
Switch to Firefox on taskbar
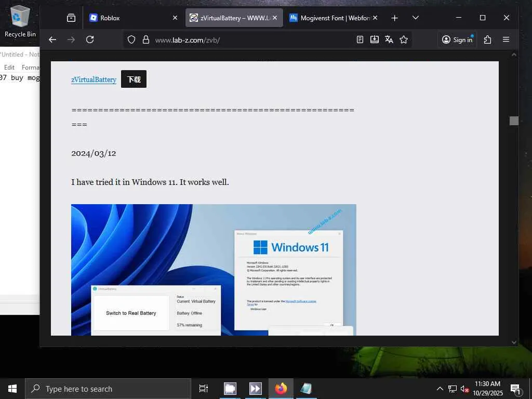pyautogui.click(x=281, y=389)
